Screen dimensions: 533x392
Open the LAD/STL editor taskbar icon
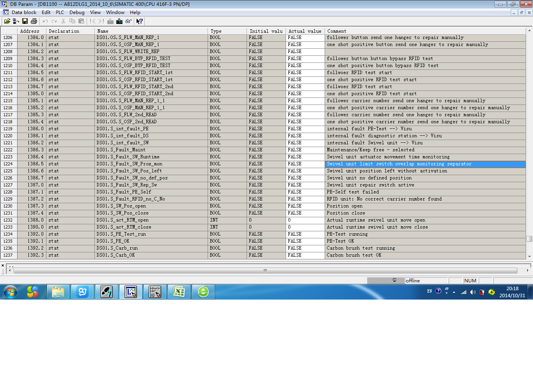(131, 292)
